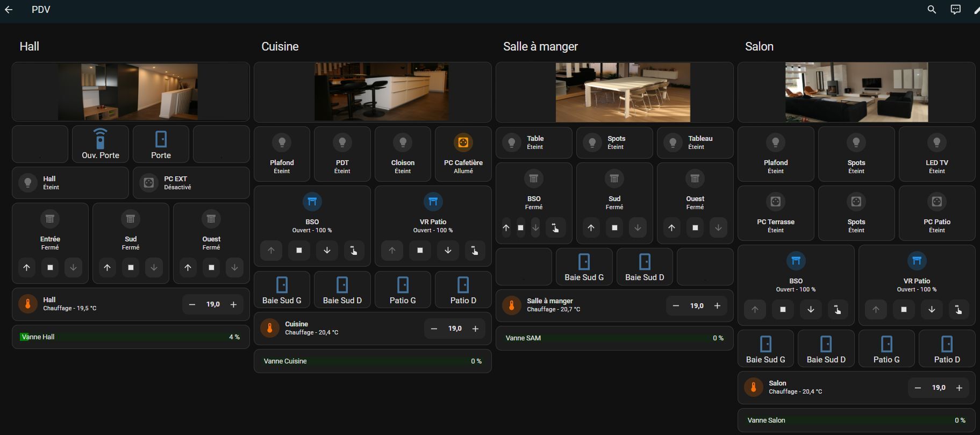
Task: Raise the Salle à manger Sud shutter
Action: point(591,227)
